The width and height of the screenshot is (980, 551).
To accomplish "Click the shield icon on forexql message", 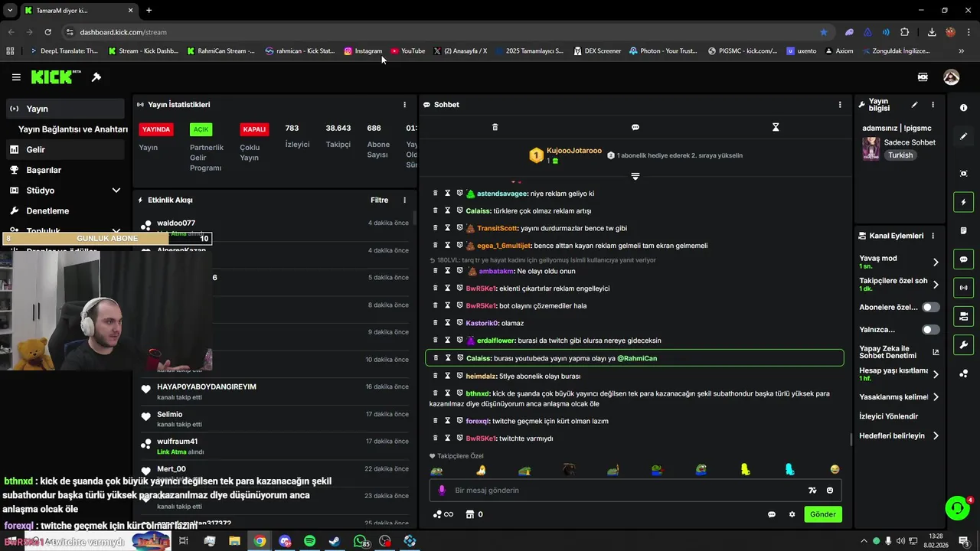I will (460, 421).
